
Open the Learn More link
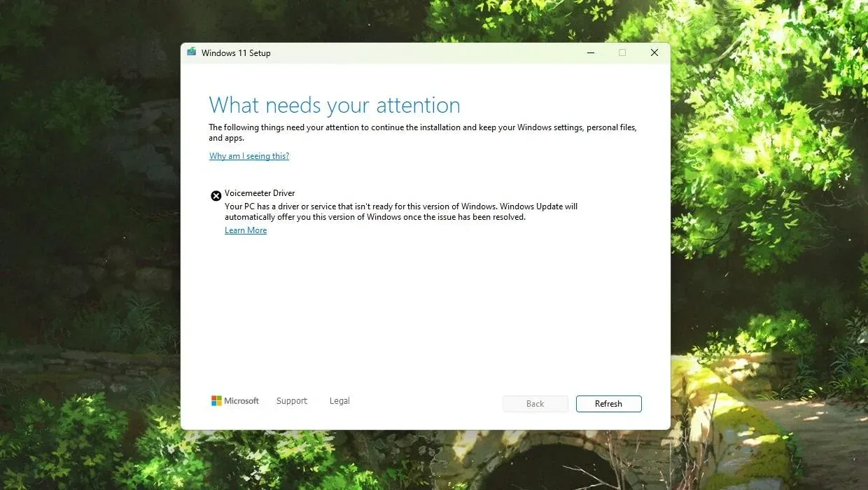[x=246, y=230]
